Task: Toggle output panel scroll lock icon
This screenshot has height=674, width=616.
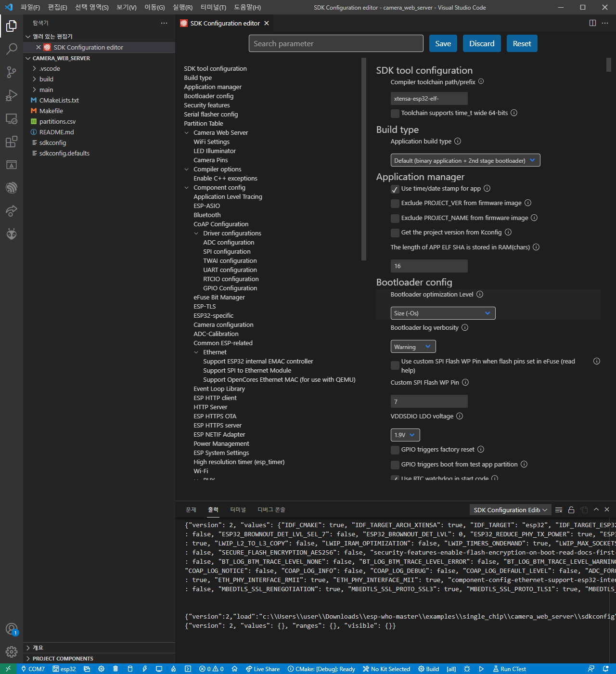Action: (x=571, y=510)
